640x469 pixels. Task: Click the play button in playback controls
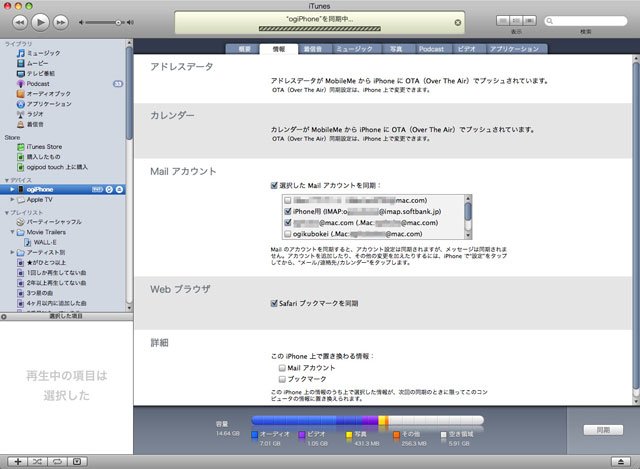40,22
